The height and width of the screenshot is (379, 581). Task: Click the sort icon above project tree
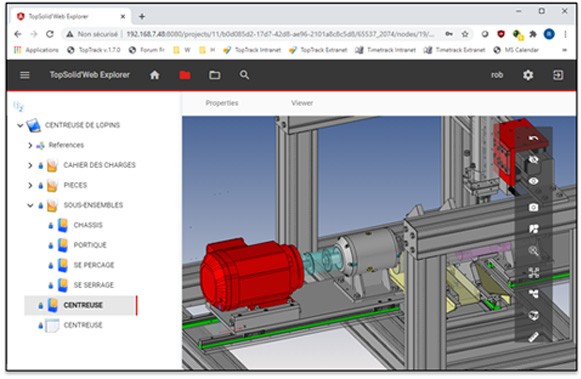(x=18, y=106)
